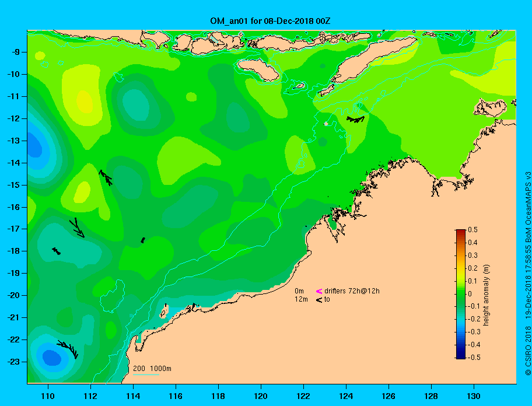Click colorbar tick label '-0.4'

click(x=474, y=345)
